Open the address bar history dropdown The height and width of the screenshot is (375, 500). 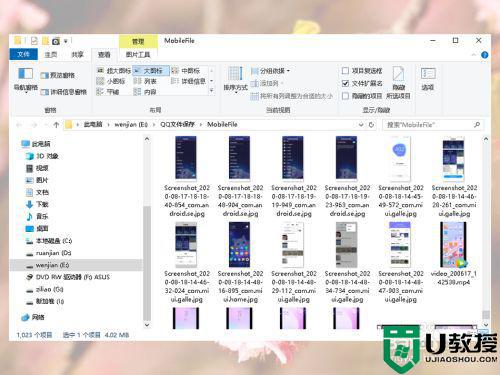coord(361,125)
